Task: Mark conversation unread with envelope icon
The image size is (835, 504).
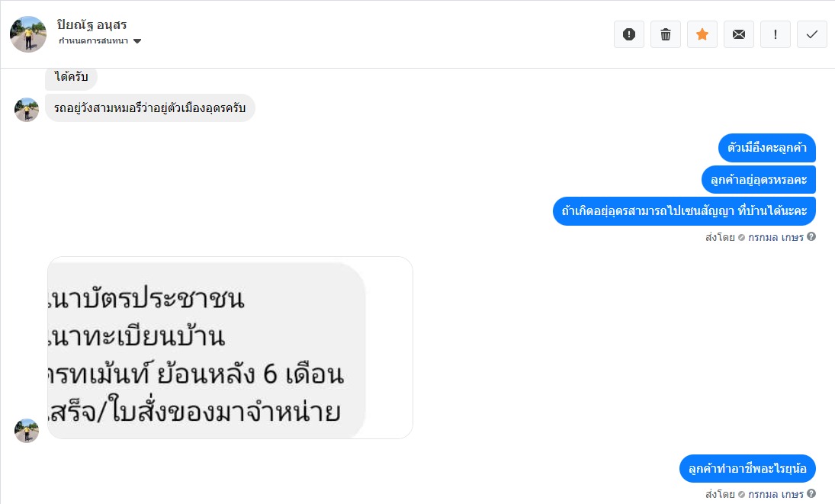Action: pyautogui.click(x=739, y=34)
